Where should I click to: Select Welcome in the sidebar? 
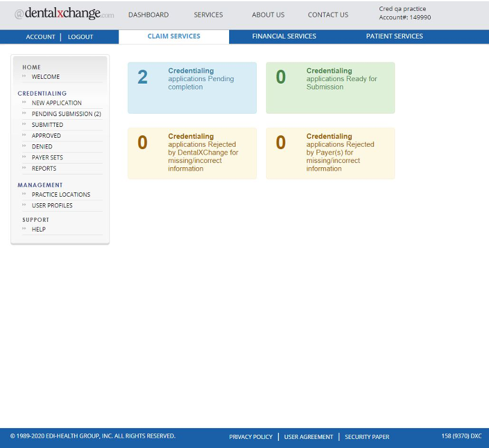pyautogui.click(x=46, y=77)
